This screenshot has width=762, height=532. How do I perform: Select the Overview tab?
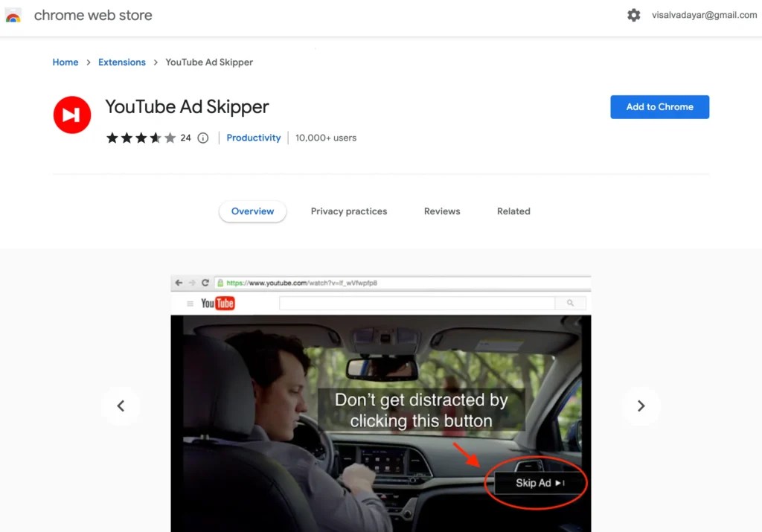pyautogui.click(x=252, y=211)
